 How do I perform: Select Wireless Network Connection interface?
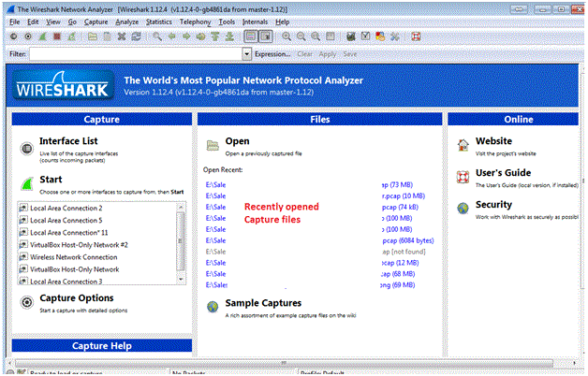[x=73, y=257]
